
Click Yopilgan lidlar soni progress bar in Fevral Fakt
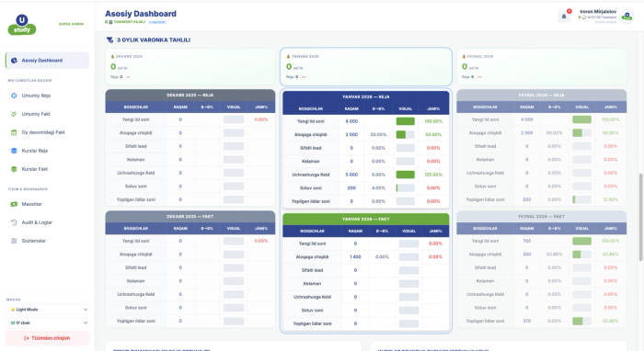(582, 321)
